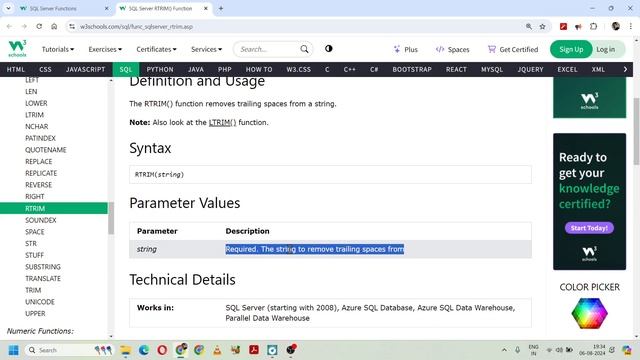Open REPLACE in sidebar list

click(39, 162)
